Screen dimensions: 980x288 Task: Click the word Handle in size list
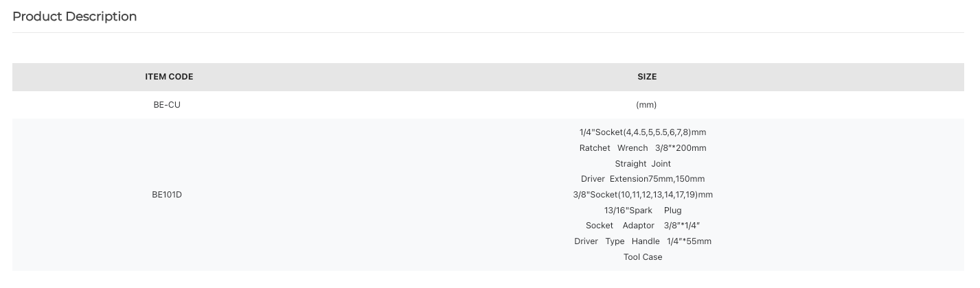click(646, 241)
